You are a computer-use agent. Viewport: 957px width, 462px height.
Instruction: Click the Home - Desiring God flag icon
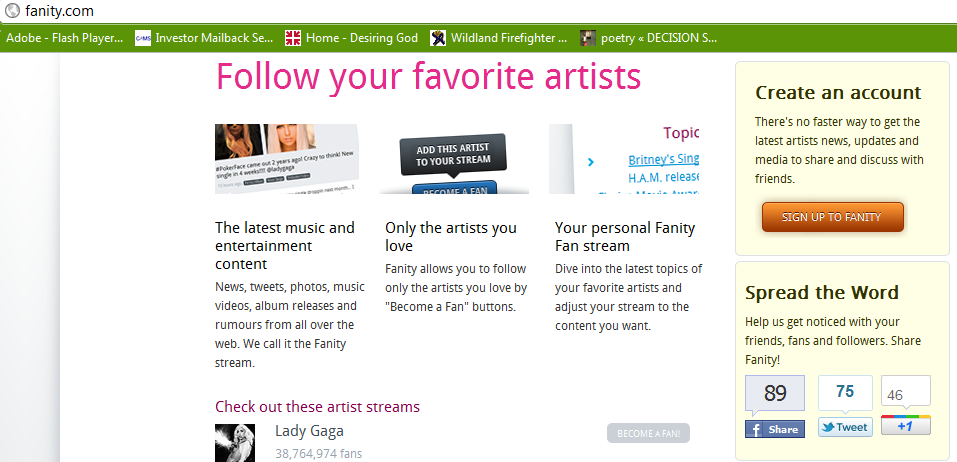tap(293, 38)
